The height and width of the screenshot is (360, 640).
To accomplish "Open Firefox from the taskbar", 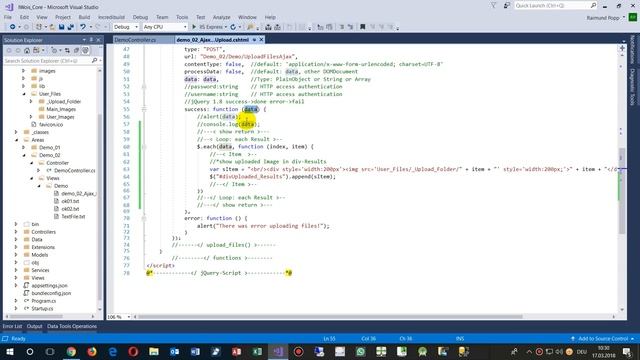I will coord(92,351).
